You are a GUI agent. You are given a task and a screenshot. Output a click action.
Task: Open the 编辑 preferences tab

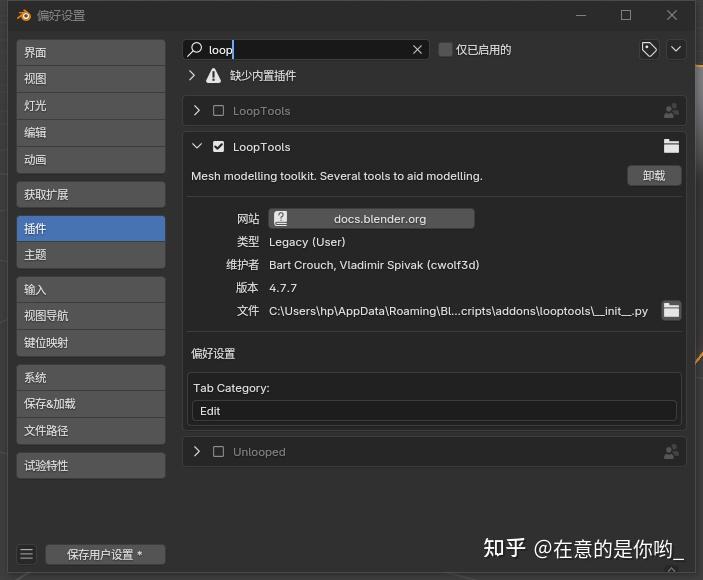[x=91, y=133]
